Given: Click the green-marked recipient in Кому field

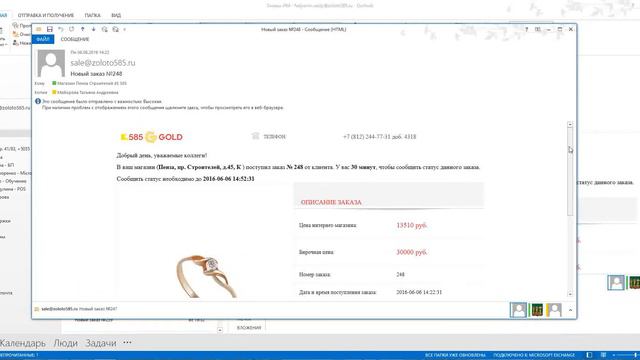Looking at the screenshot, I should point(89,83).
